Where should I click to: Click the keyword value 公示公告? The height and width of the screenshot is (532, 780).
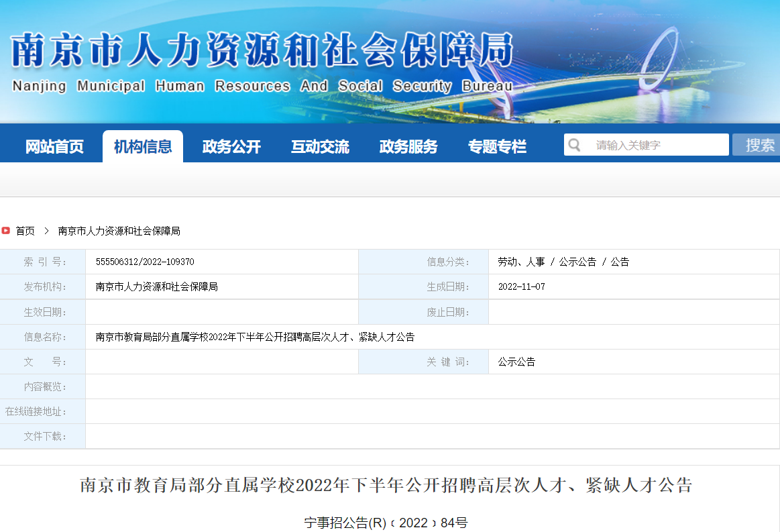516,362
